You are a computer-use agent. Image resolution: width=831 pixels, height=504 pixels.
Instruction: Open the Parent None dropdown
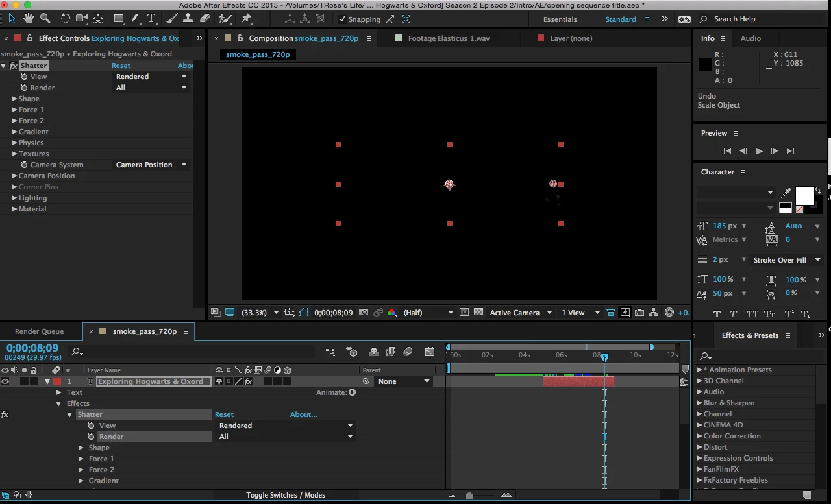click(404, 381)
